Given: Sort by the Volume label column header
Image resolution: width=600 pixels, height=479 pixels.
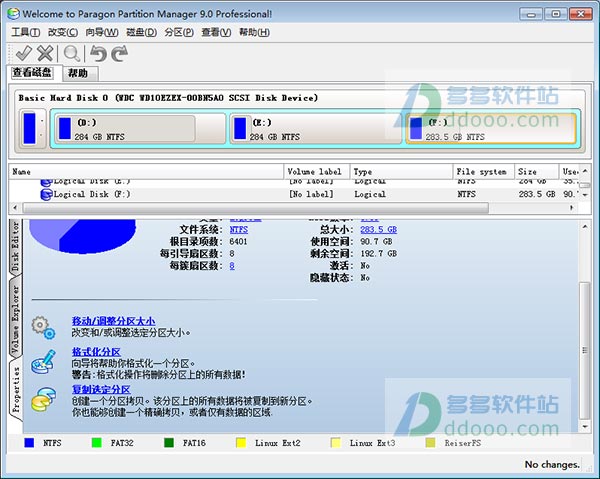Looking at the screenshot, I should tap(317, 171).
